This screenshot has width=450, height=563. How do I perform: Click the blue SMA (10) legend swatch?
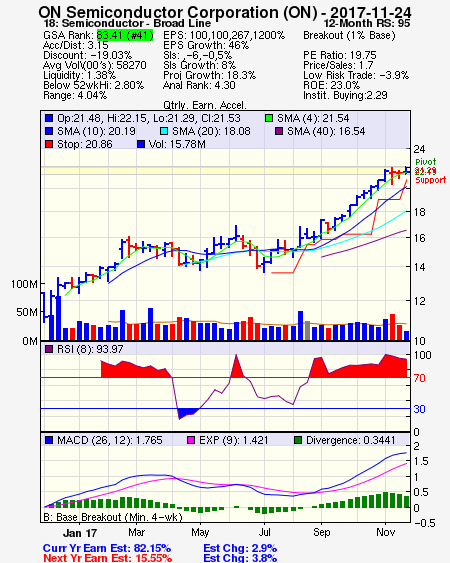pos(49,131)
